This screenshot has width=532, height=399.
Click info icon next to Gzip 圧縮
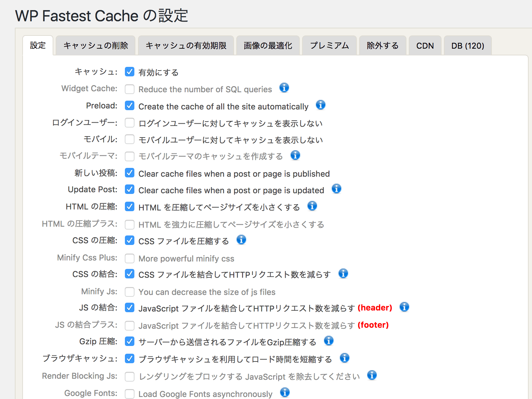328,341
